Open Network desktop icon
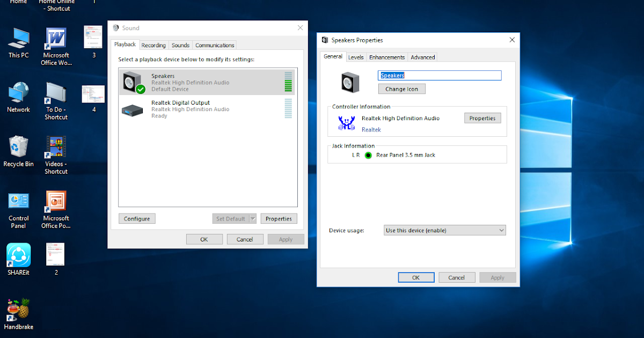The height and width of the screenshot is (338, 644). (19, 93)
